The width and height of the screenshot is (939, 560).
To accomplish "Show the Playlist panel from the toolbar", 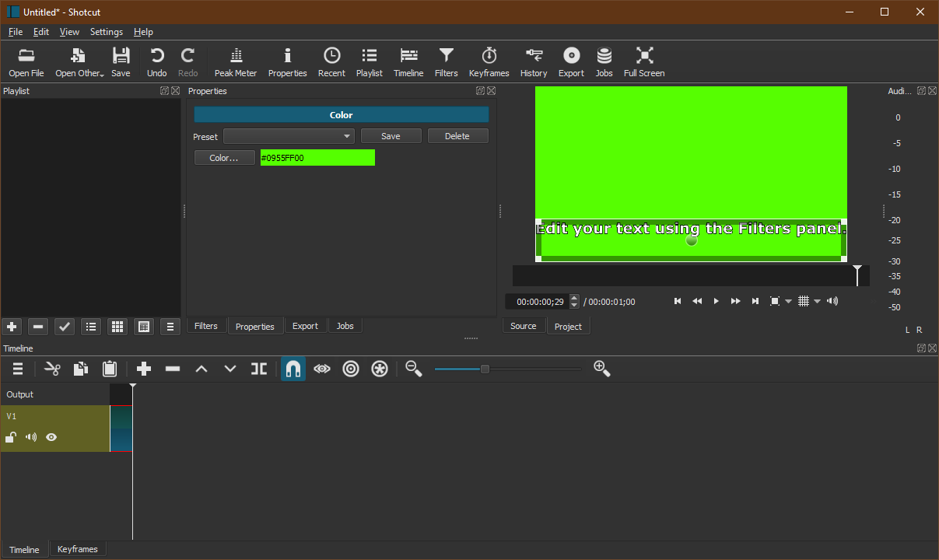I will (x=370, y=62).
